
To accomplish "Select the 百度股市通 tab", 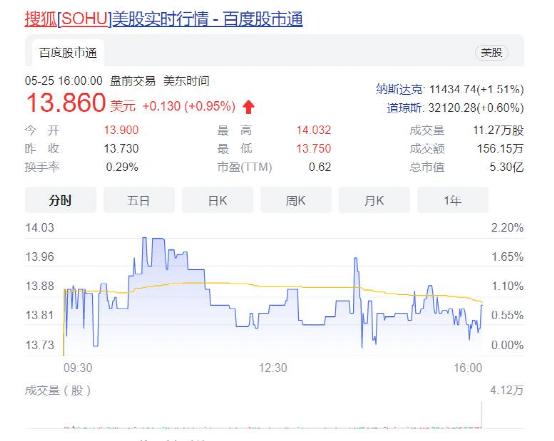I will 68,53.
